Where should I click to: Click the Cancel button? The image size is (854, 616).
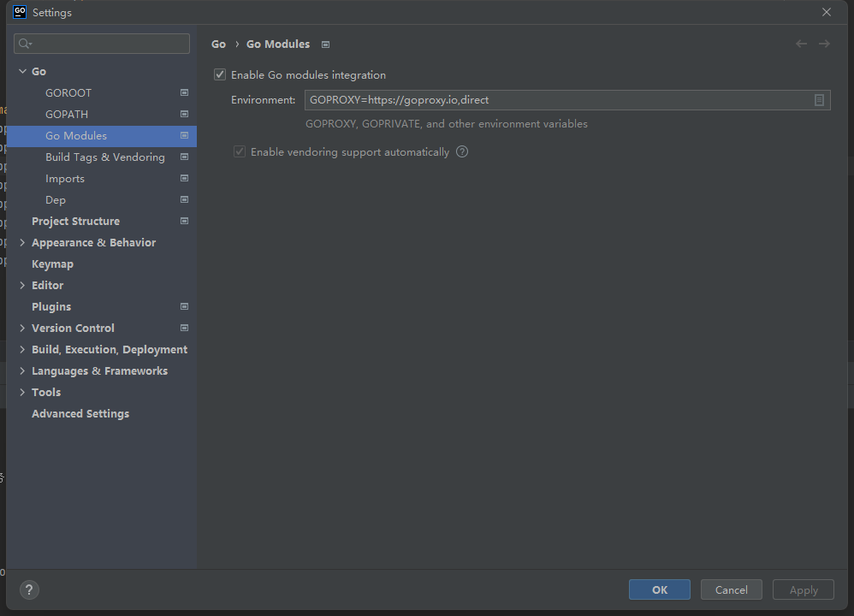[x=731, y=589]
